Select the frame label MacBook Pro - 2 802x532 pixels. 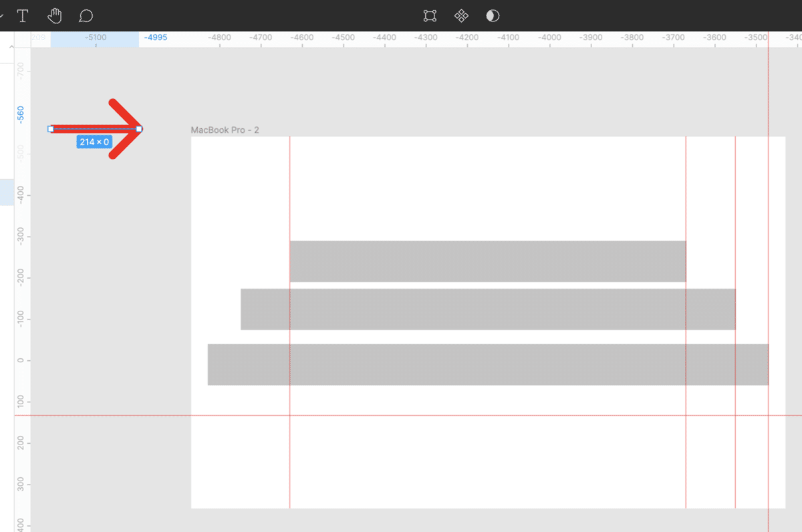tap(225, 130)
